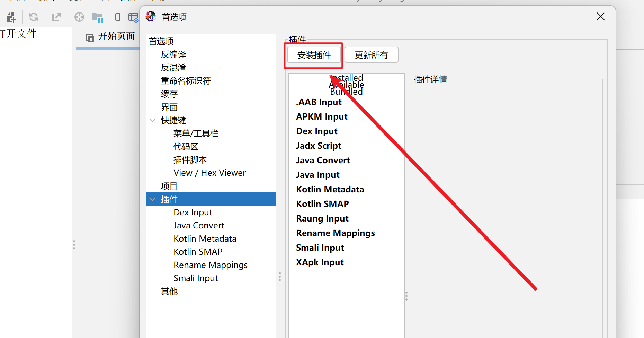The image size is (644, 338).
Task: Collapse the 快捷键 tree node chevron
Action: coord(152,120)
